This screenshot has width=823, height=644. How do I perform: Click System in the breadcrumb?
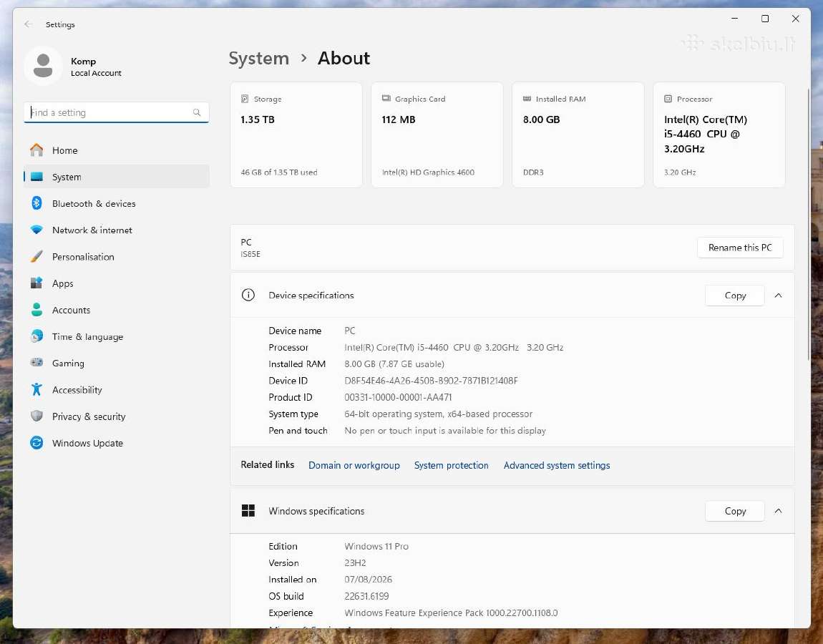point(259,58)
